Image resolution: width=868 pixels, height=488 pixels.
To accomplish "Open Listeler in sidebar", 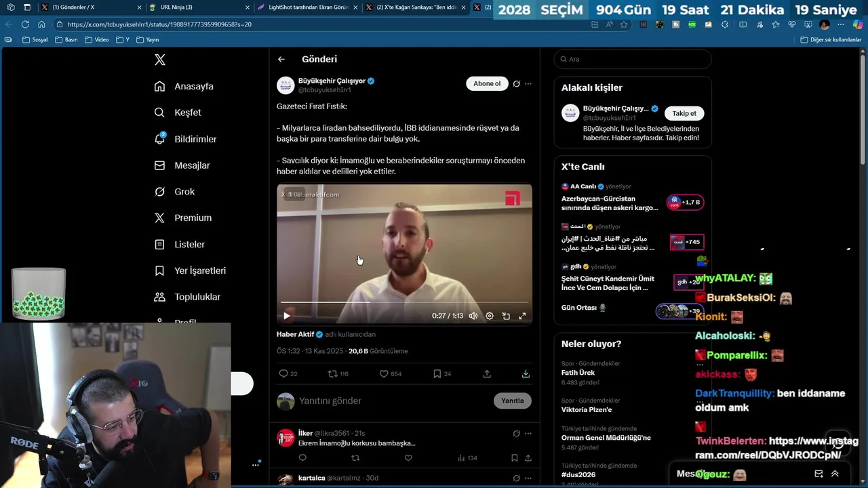I will point(180,244).
